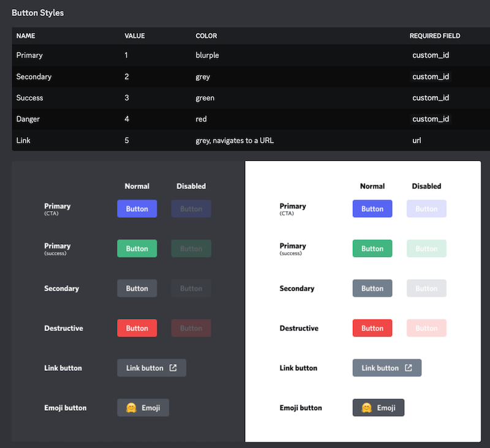Viewport: 490px width, 448px height.
Task: Click the green success Button in dark theme
Action: coord(137,248)
